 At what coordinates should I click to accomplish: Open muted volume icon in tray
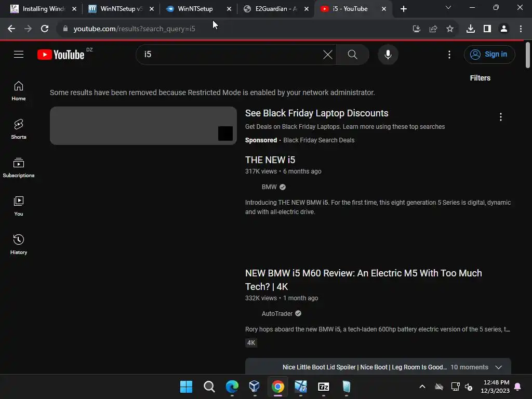(469, 387)
